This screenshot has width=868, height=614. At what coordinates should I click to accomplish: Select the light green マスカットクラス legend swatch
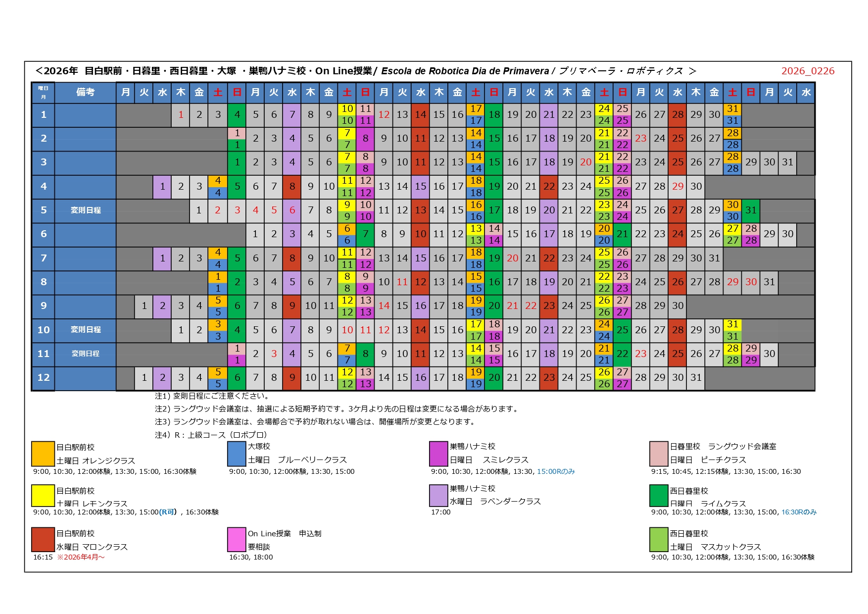click(x=659, y=539)
